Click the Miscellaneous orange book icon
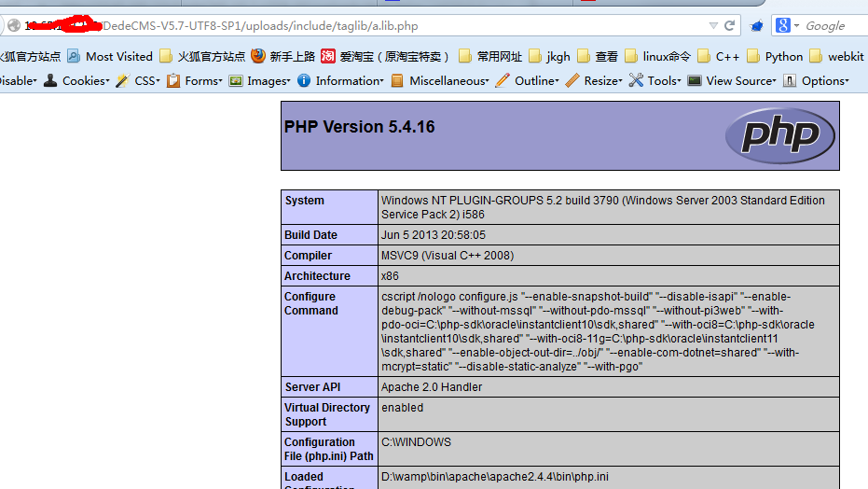Screen dimensions: 868x489 [397, 81]
